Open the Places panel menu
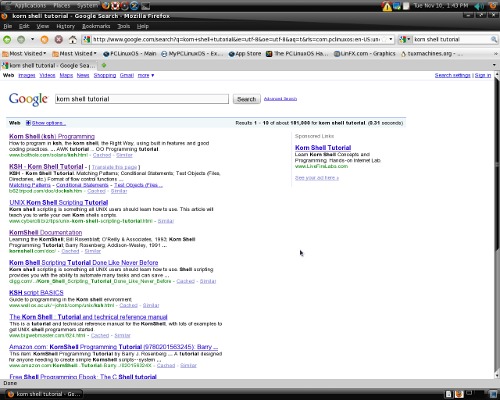 [62, 5]
